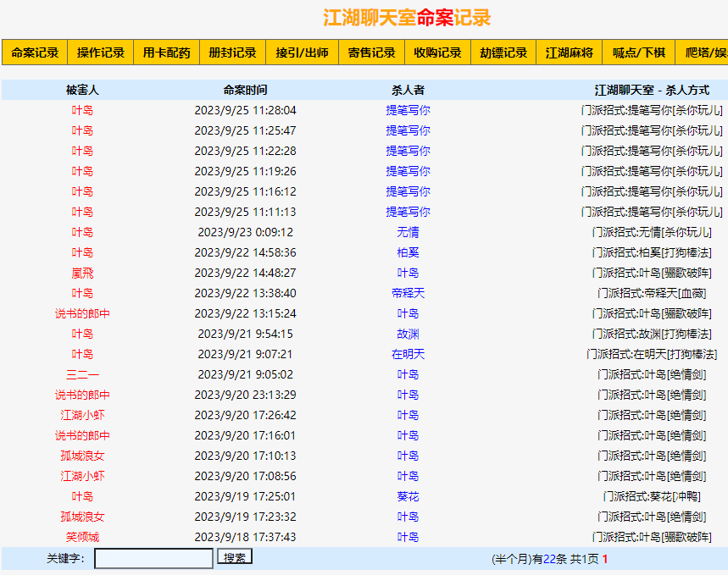Screen dimensions: 728x575
Task: Click killer 叶岛 in the 17:37:43 row
Action: click(x=408, y=537)
